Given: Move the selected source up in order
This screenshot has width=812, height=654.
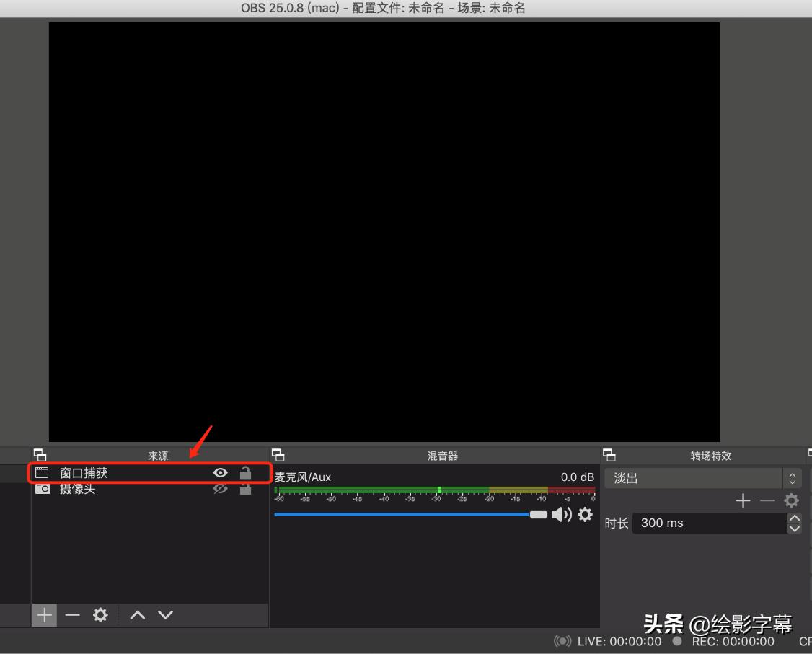Looking at the screenshot, I should (x=136, y=615).
